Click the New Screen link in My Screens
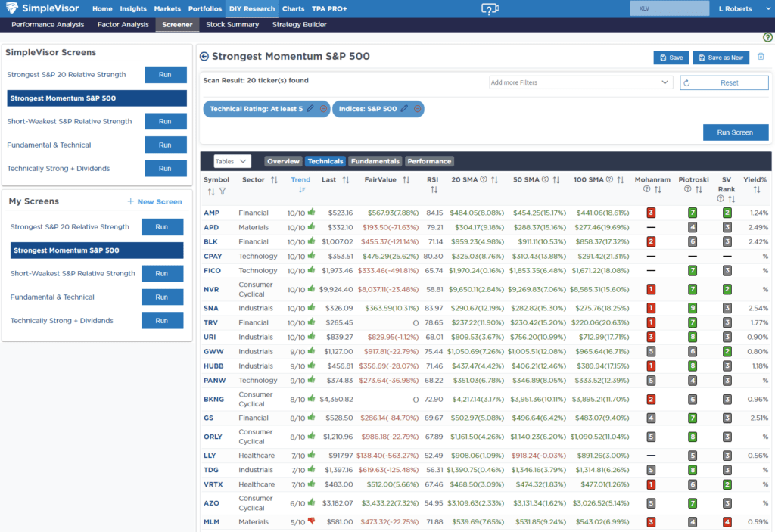 154,201
